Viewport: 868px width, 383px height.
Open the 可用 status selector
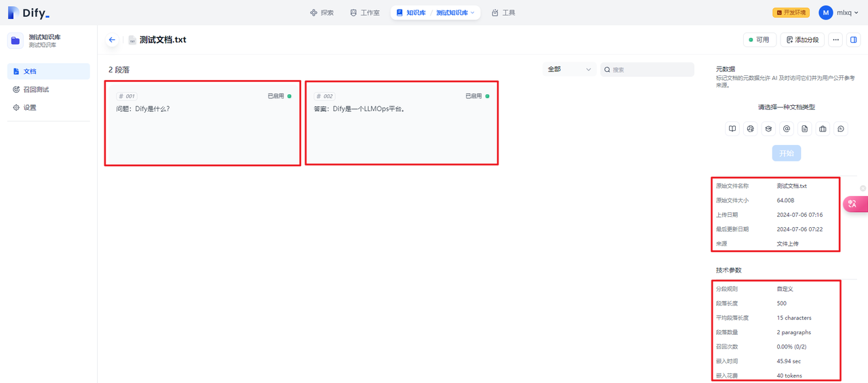[x=759, y=40]
